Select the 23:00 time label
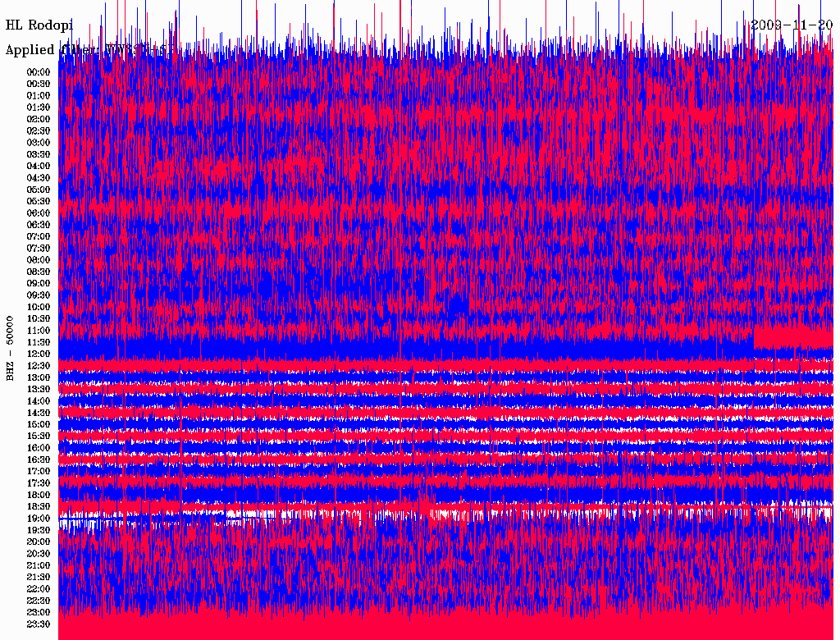 pos(39,612)
